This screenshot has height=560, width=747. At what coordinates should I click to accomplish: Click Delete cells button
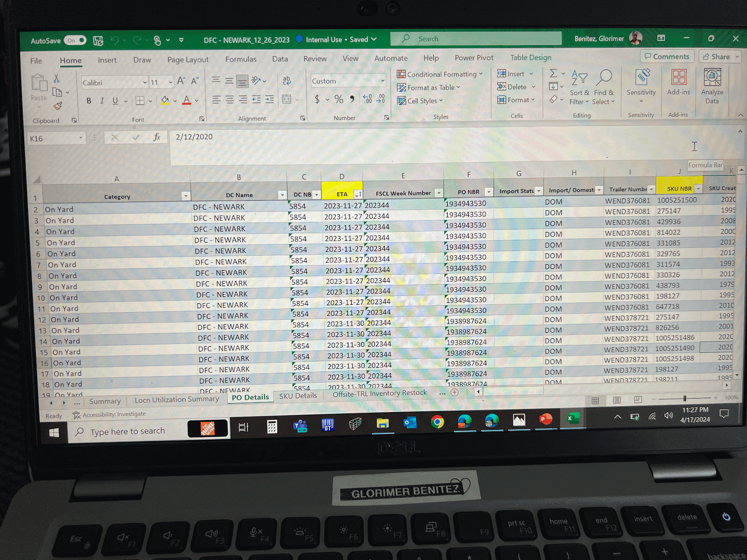click(x=516, y=87)
